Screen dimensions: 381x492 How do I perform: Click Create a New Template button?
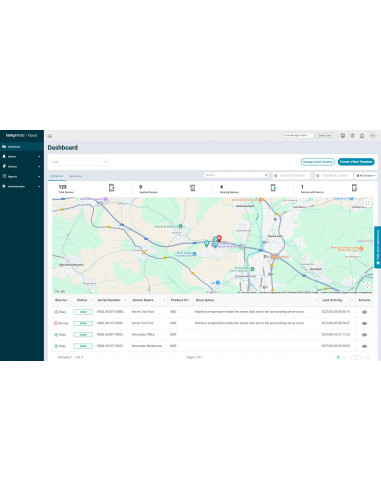356,162
